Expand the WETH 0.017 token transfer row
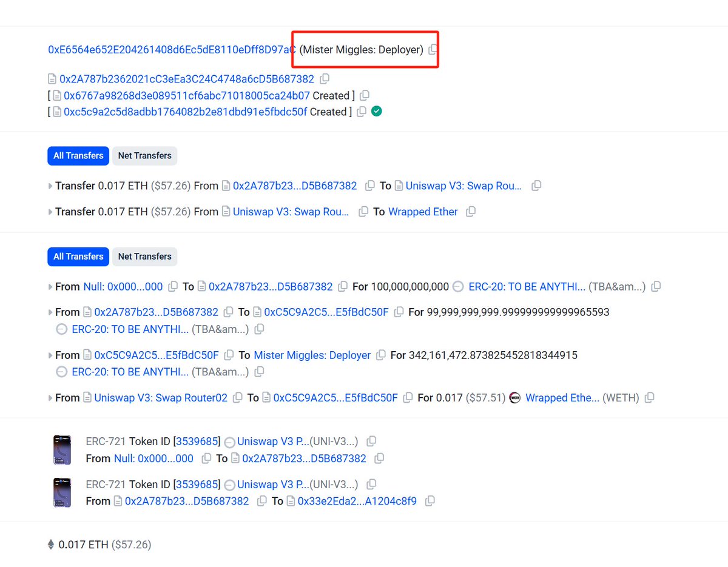The width and height of the screenshot is (728, 567). coord(50,398)
